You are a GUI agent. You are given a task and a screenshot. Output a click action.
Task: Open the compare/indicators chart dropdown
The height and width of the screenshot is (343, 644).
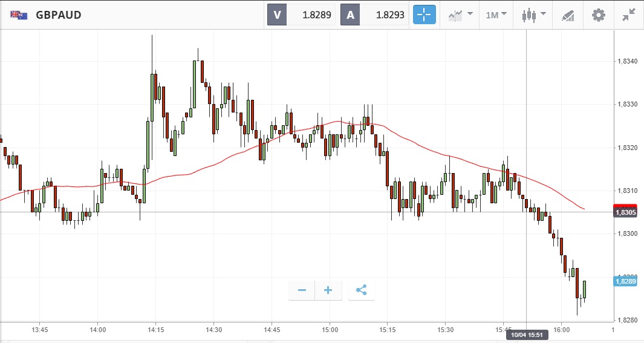pyautogui.click(x=460, y=15)
